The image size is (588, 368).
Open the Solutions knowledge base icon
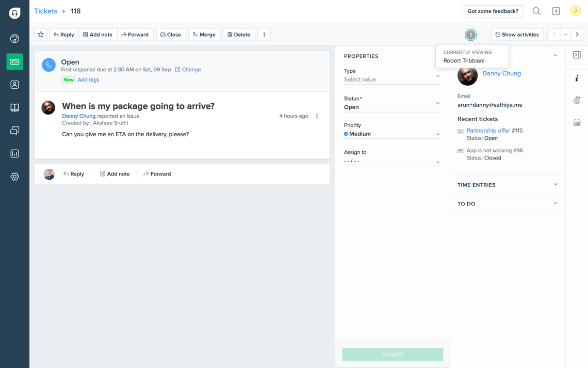14,107
